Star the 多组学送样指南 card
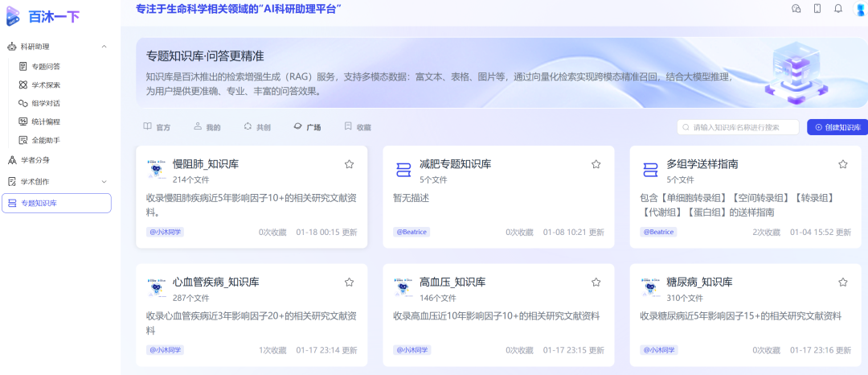Image resolution: width=868 pixels, height=375 pixels. (842, 164)
